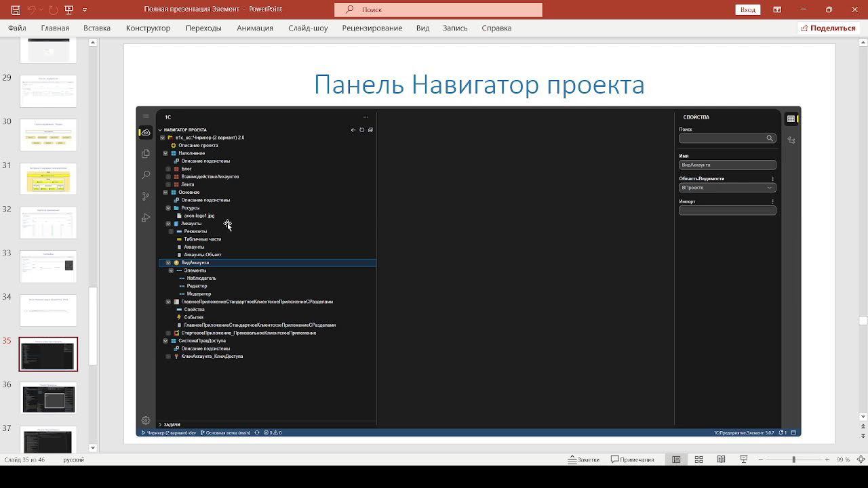Open the Вставка ribbon tab

click(x=97, y=28)
